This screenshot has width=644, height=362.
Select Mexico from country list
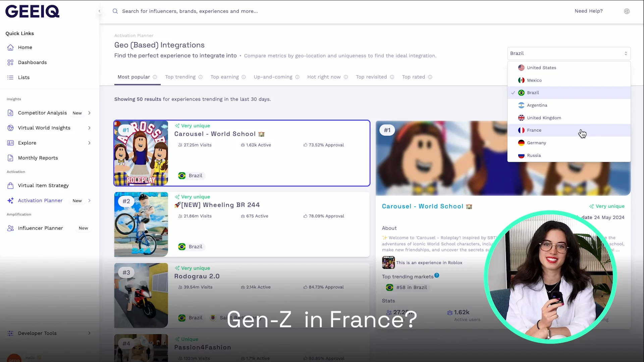569,80
